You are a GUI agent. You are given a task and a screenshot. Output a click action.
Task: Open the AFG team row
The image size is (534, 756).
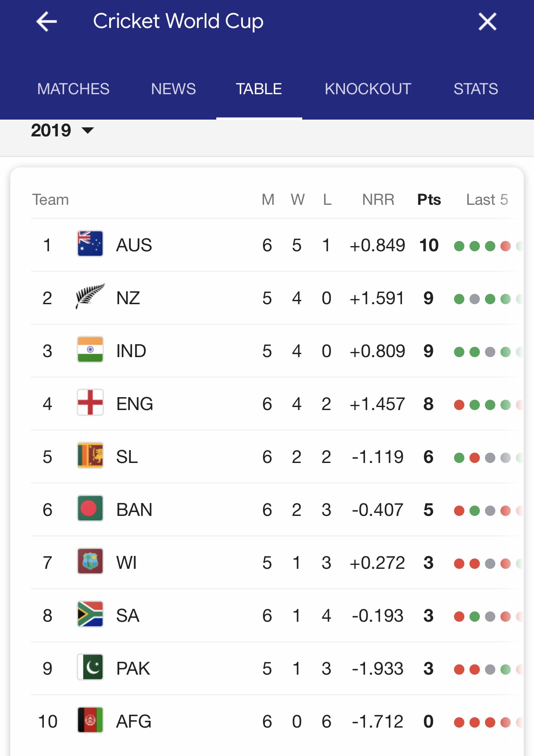pos(134,722)
